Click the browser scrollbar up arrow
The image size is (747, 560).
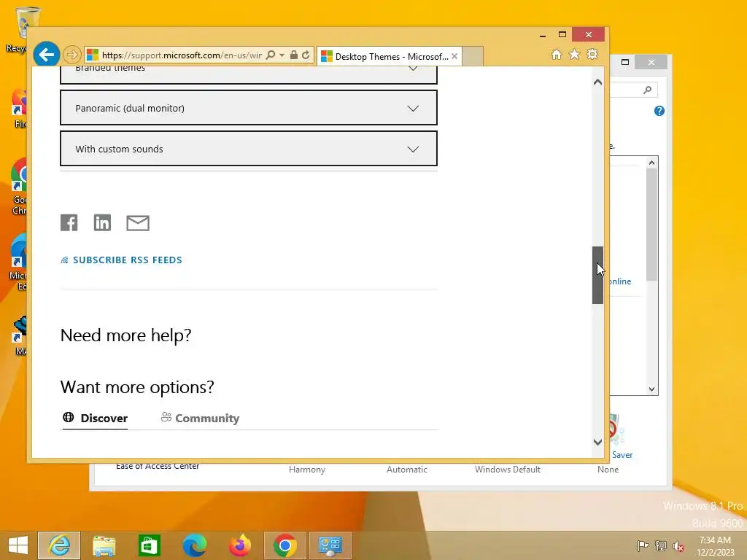point(598,82)
